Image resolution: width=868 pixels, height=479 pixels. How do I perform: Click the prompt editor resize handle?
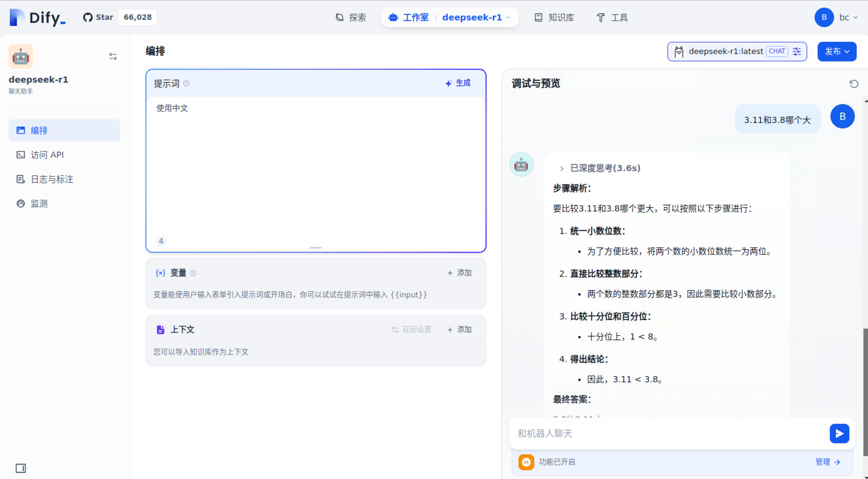click(316, 248)
